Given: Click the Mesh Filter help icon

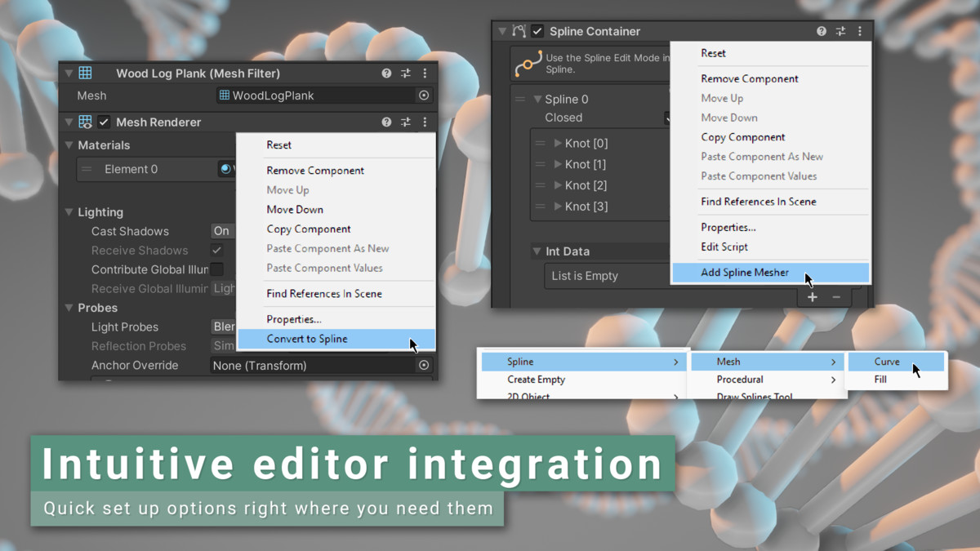Looking at the screenshot, I should 386,73.
